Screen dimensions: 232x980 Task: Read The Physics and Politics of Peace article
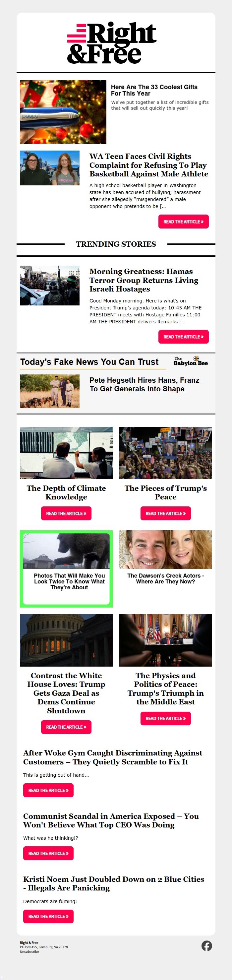tap(165, 718)
